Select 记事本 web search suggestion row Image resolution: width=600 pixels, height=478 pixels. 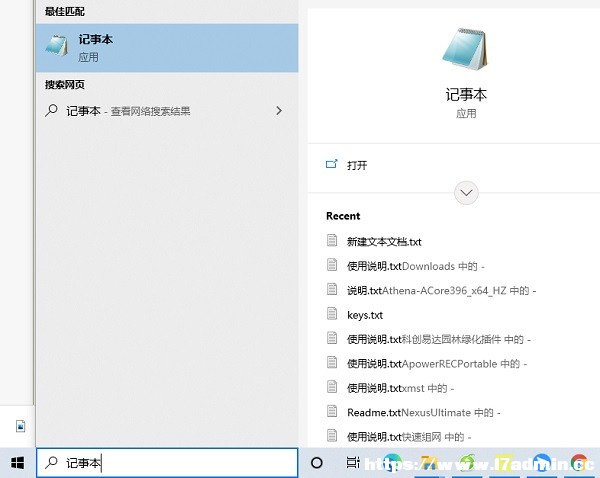click(167, 111)
